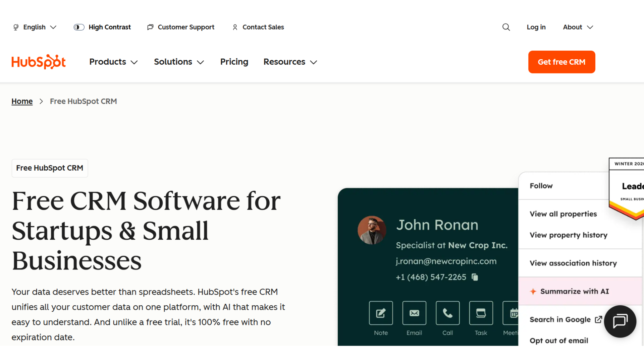644x362 pixels.
Task: Click the HubSpot logo
Action: click(x=39, y=62)
